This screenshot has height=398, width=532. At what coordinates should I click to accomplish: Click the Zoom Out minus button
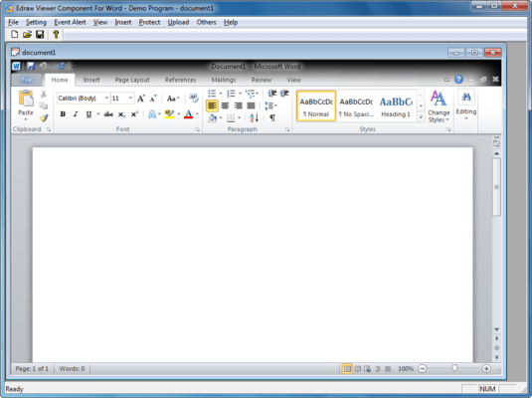422,368
